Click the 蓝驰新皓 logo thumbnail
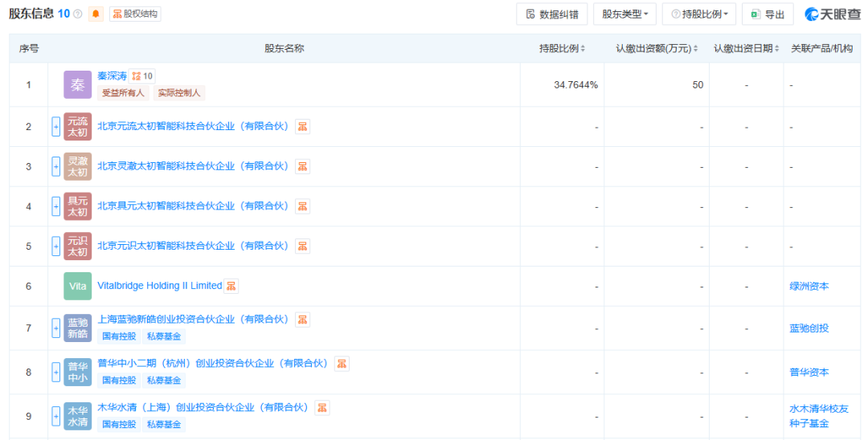This screenshot has width=868, height=440. pos(77,328)
